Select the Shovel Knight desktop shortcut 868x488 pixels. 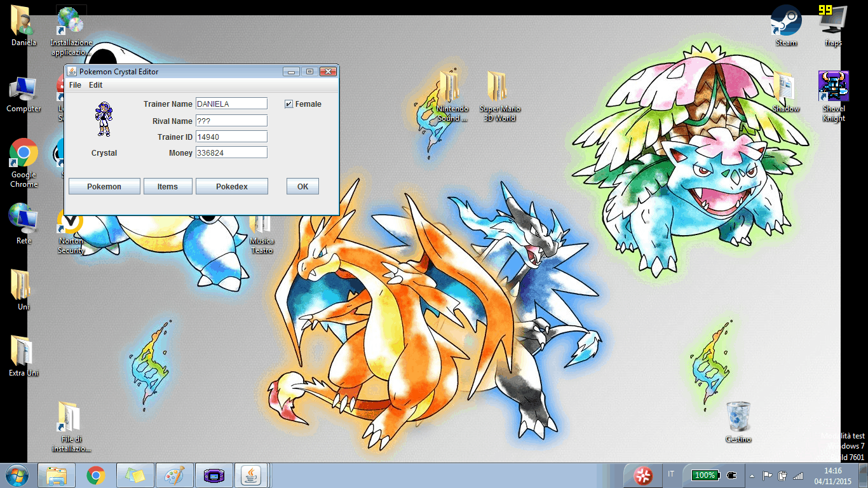(834, 97)
